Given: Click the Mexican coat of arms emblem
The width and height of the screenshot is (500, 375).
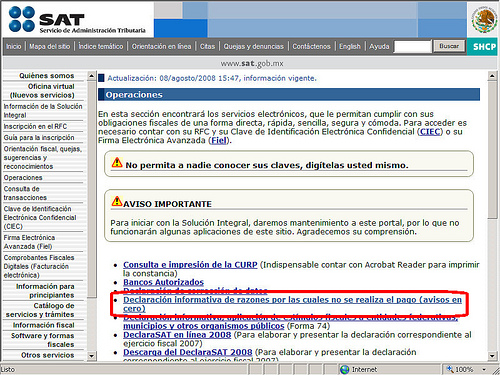Looking at the screenshot, I should (484, 19).
